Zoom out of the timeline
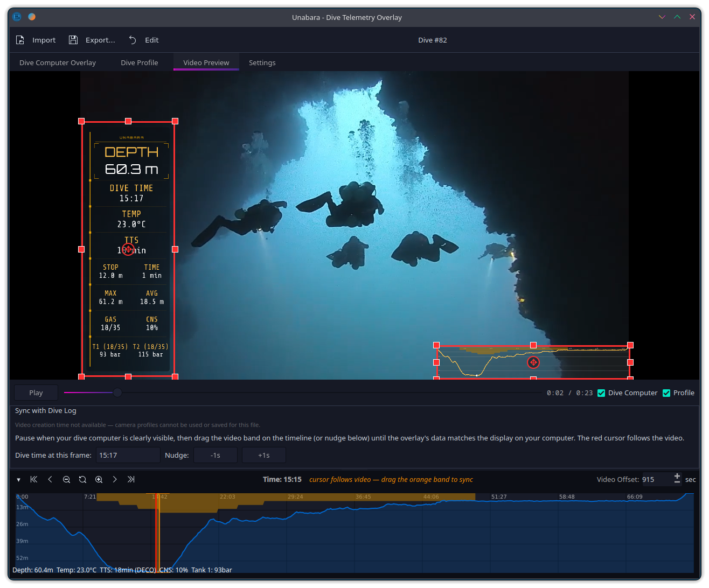 pos(66,479)
